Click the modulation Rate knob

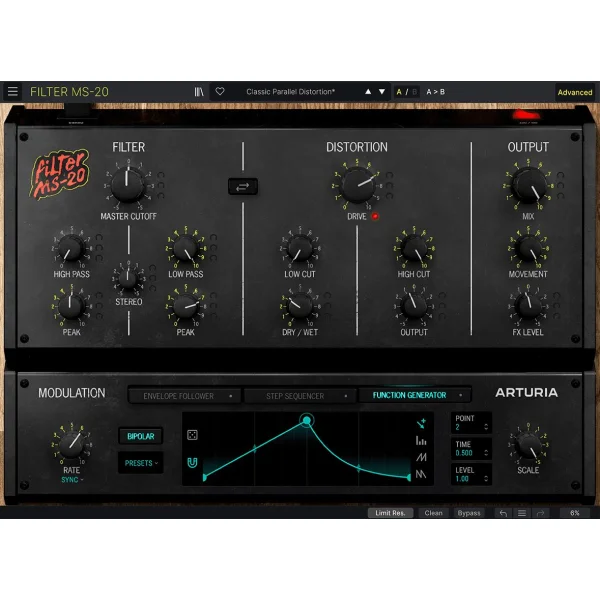pos(72,445)
